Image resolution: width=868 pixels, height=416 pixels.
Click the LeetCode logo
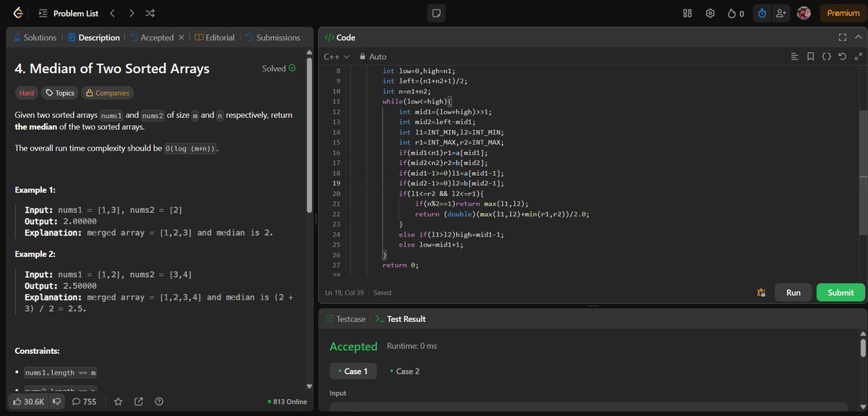[x=17, y=13]
